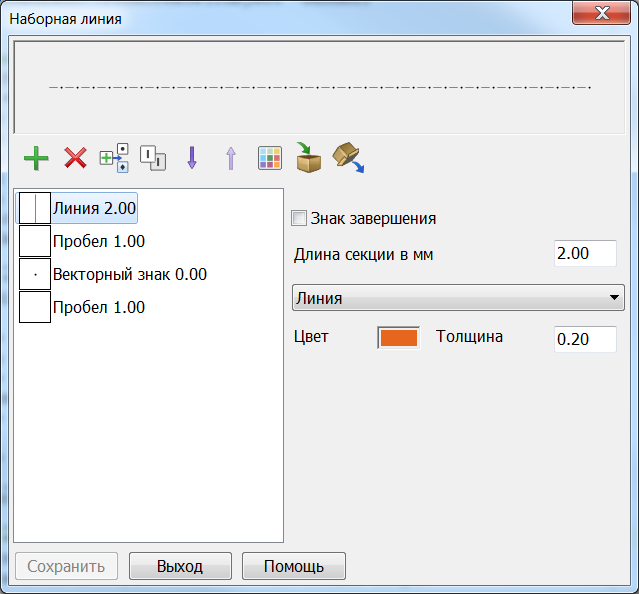
Task: Click the open box icon with blue arrow
Action: [347, 157]
